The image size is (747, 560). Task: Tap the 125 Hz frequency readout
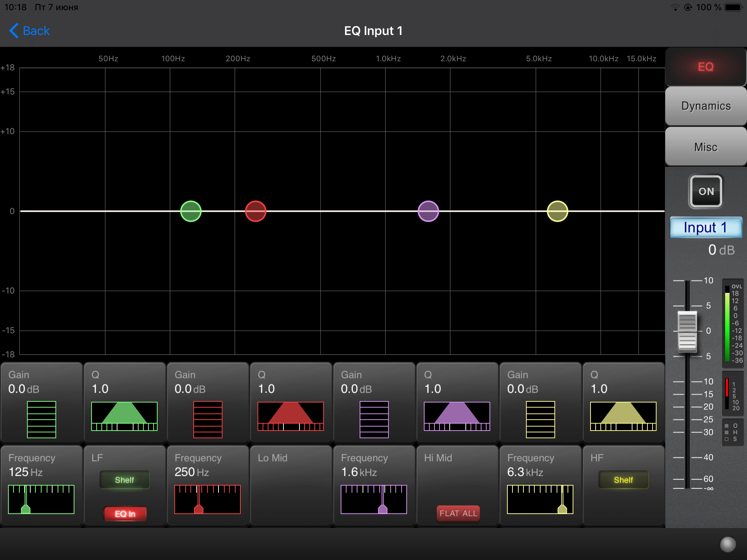point(26,472)
